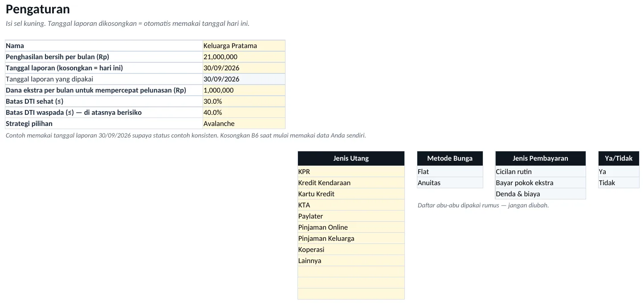This screenshot has width=644, height=304.
Task: Click the 'Contoh memakai tanggal laporan' note
Action: coord(186,135)
